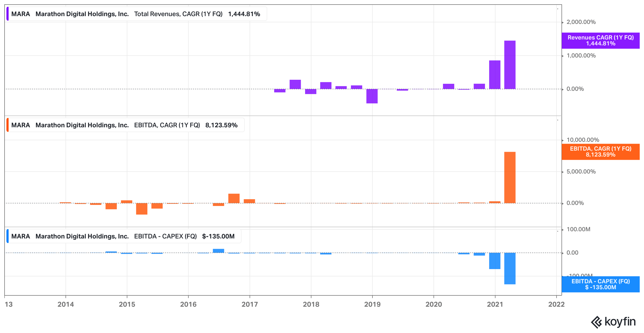The height and width of the screenshot is (333, 644).
Task: Click the purple Revenues CAGR (1Y FQ) axis tag
Action: click(x=601, y=41)
